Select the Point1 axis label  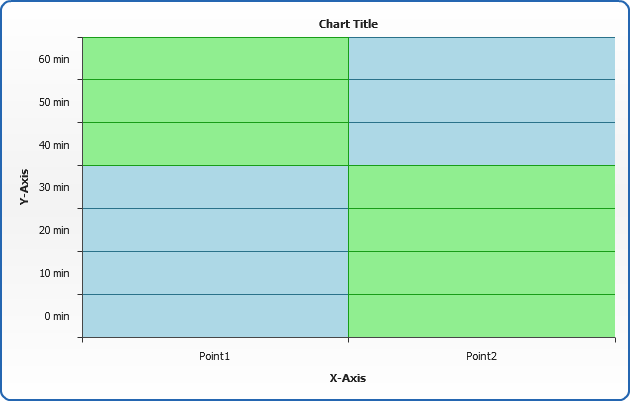pos(214,356)
